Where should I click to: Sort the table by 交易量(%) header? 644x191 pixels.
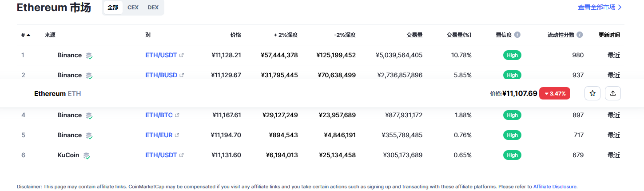coord(459,35)
